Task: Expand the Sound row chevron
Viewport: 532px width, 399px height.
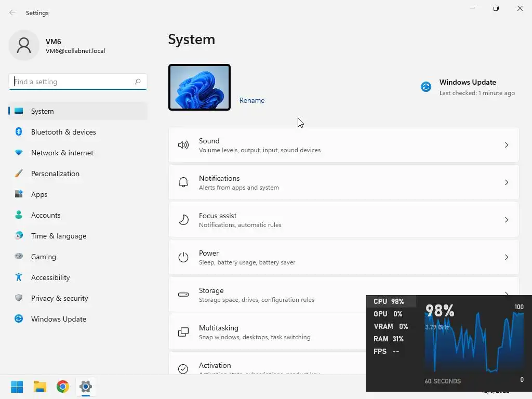Action: (506, 145)
